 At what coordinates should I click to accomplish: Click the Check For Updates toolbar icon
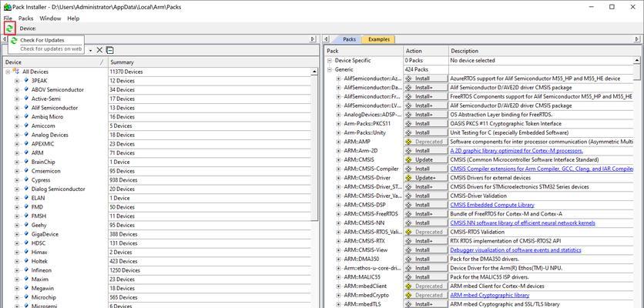click(9, 28)
